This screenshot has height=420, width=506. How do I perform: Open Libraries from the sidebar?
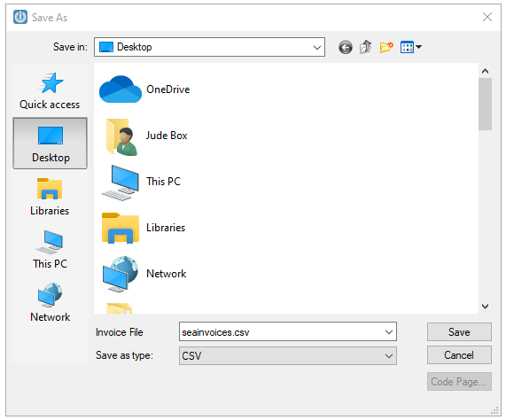coord(50,197)
